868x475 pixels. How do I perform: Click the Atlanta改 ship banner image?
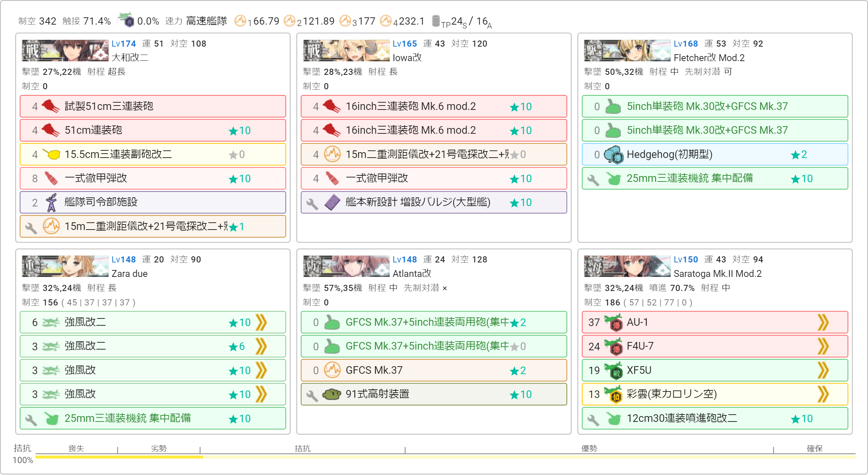(x=346, y=266)
